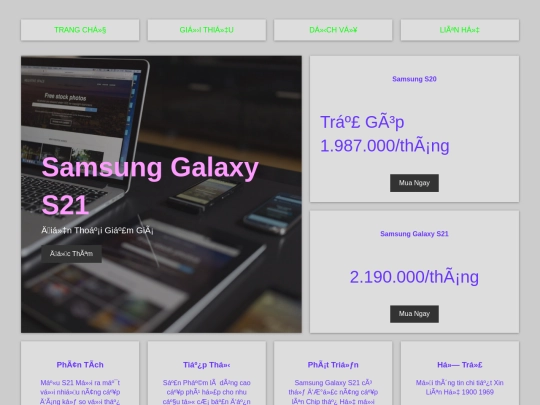Image resolution: width=540 pixels, height=405 pixels.
Task: Click the Hỗ Trợ card heading
Action: pos(460,365)
